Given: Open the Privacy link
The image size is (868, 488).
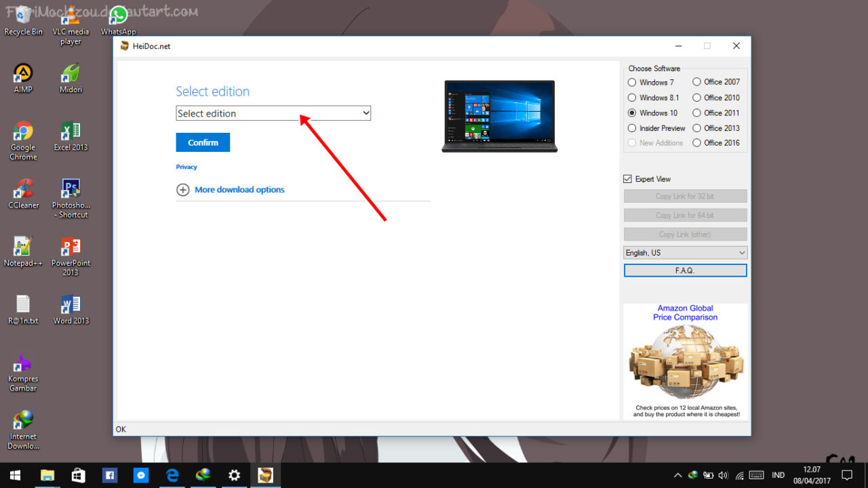Looking at the screenshot, I should click(x=186, y=167).
